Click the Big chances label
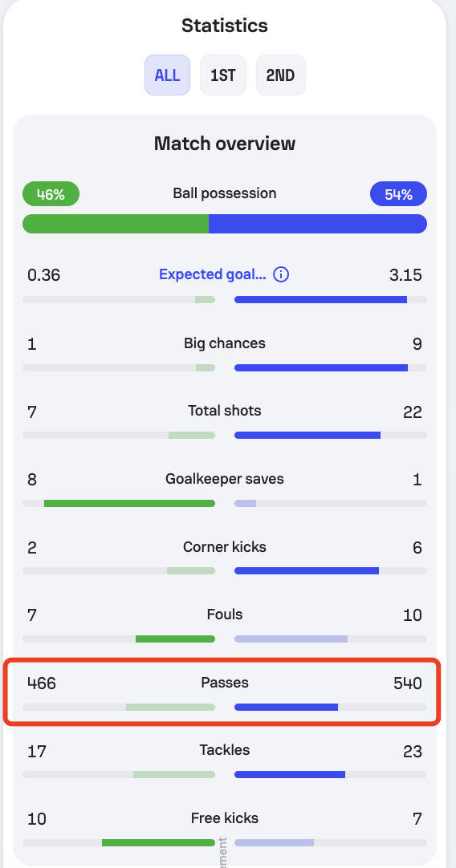Screen dimensions: 456x868 225,344
